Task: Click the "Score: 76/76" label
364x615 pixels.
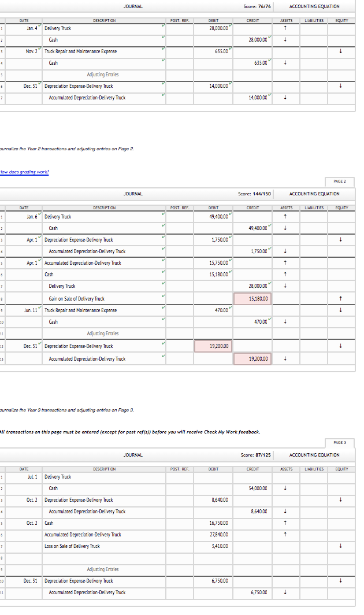Action: pos(257,7)
